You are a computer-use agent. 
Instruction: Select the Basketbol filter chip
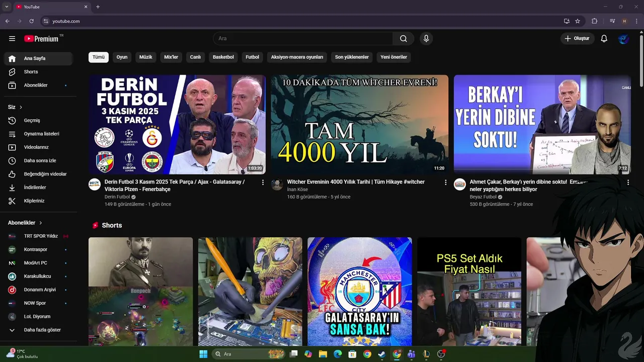[x=223, y=57]
